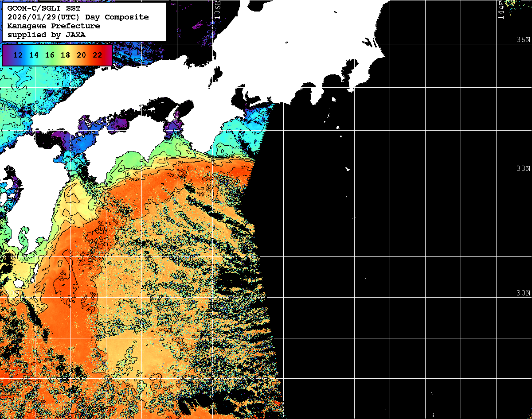Click the 144E longitude label
The image size is (532, 419).
click(501, 10)
